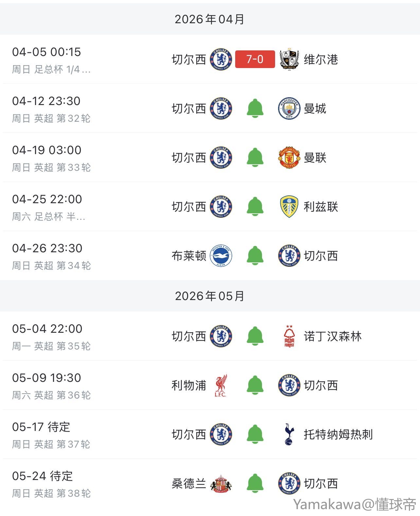The width and height of the screenshot is (420, 516).
Task: Enable reminder bell for Chelsea vs Manchester United
Action: 255,157
